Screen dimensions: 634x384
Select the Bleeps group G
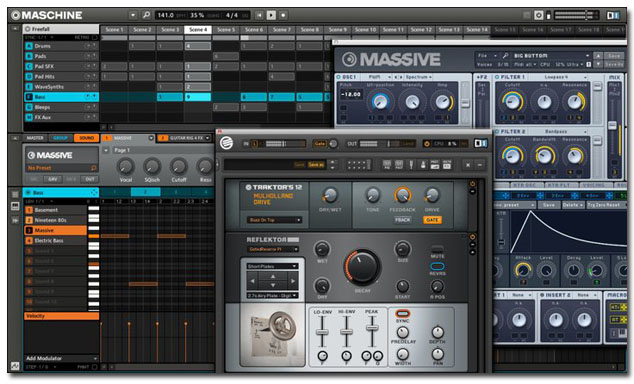click(x=61, y=107)
